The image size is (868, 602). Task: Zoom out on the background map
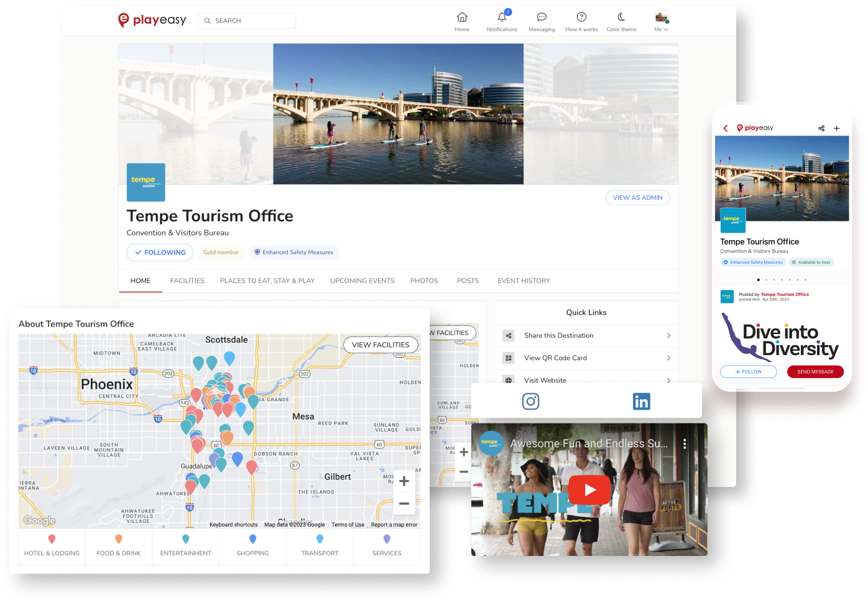(464, 472)
